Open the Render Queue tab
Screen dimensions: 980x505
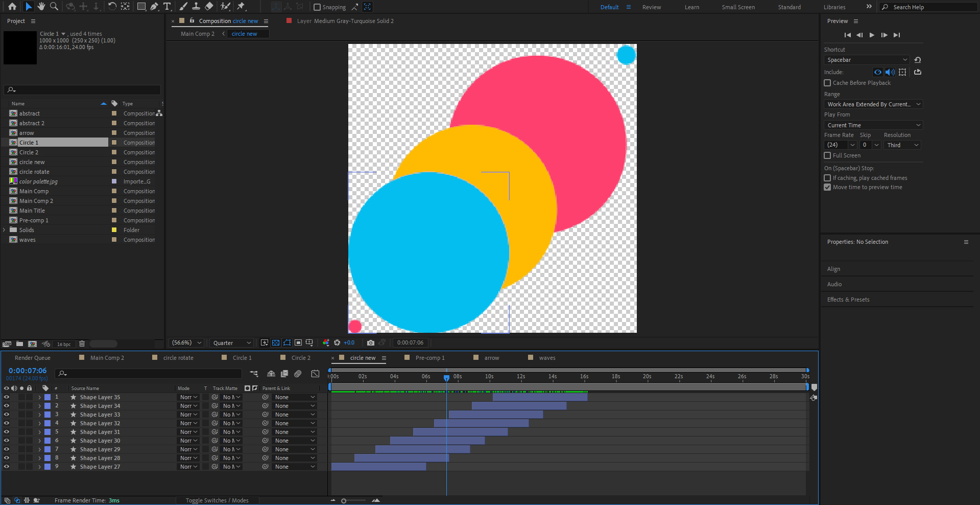33,358
